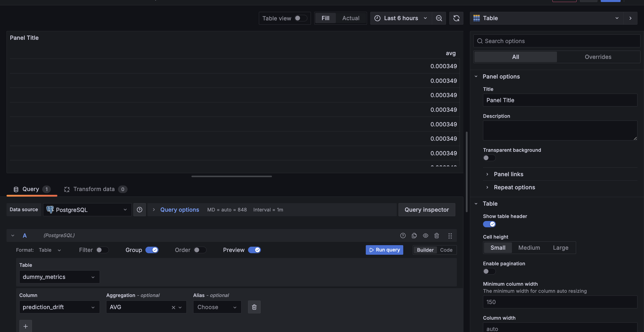Screen dimensions: 644x332
Task: Click the vertical scrollbar beside the panel
Action: pos(467,172)
